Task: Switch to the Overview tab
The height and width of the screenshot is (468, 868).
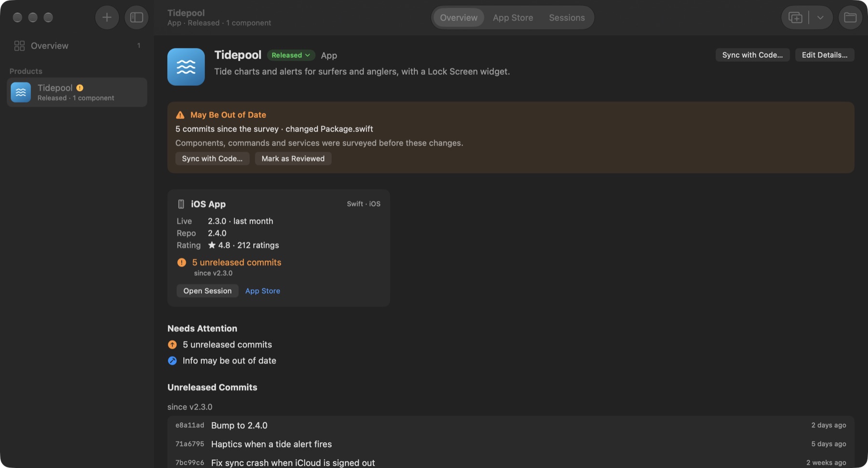Action: point(459,18)
